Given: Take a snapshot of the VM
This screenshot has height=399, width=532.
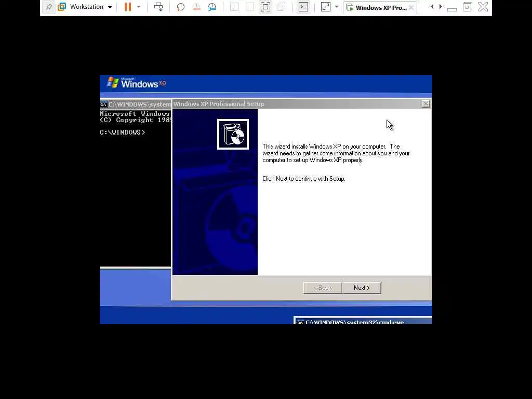Looking at the screenshot, I should pyautogui.click(x=180, y=7).
